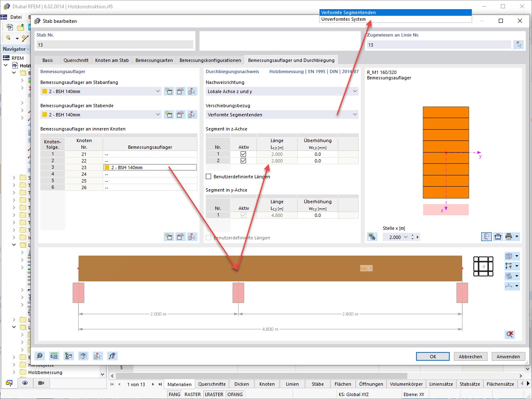Click the printer icon in preview panel
This screenshot has width=532, height=399.
click(x=509, y=237)
